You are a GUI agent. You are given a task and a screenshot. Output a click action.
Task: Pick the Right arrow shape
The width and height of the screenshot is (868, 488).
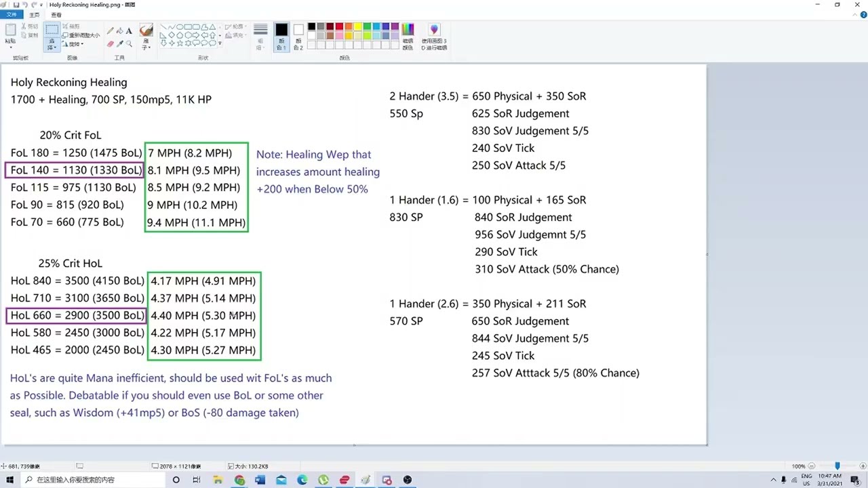click(x=196, y=35)
